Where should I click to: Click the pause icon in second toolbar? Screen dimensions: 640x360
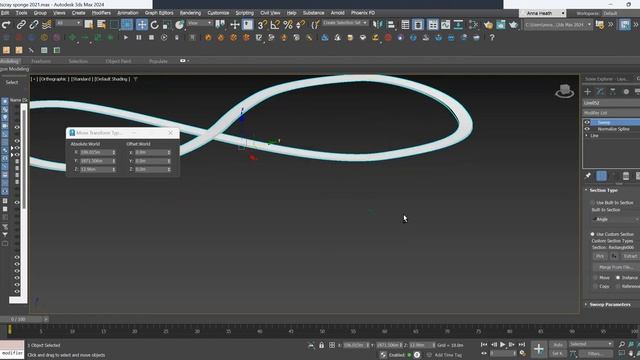139,38
